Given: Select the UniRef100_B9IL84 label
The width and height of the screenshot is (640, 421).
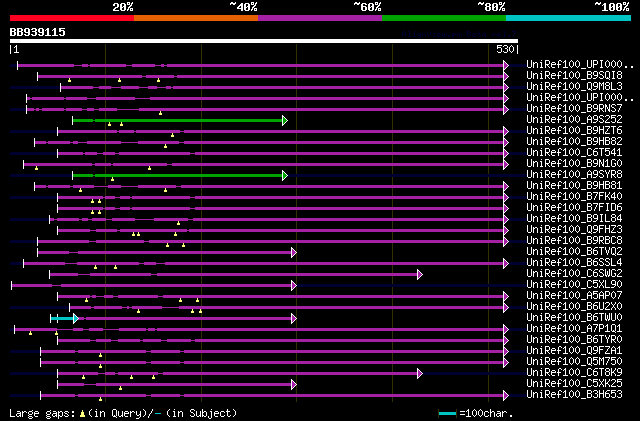Looking at the screenshot, I should tap(574, 219).
